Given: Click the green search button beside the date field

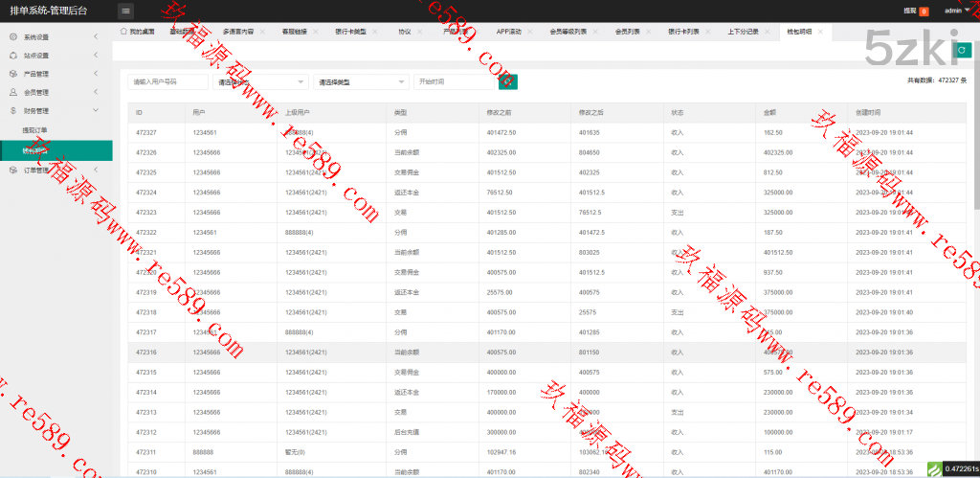Looking at the screenshot, I should pyautogui.click(x=508, y=82).
